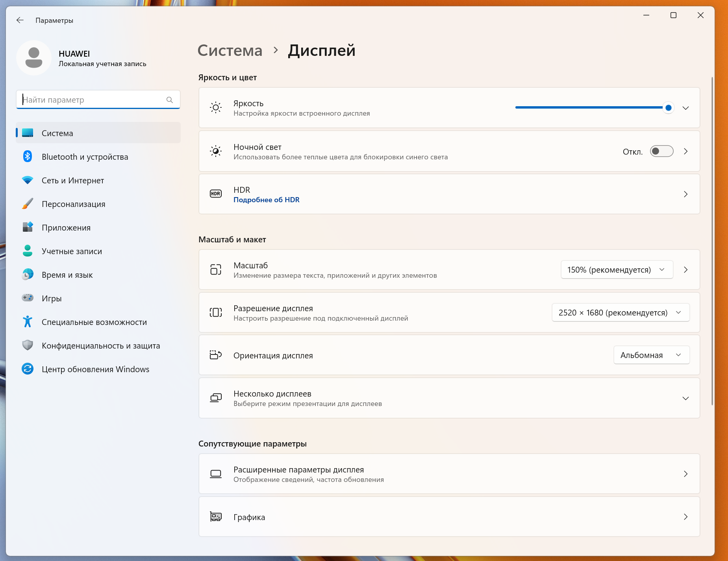Click Система in the breadcrumb
The image size is (728, 561).
coord(230,50)
